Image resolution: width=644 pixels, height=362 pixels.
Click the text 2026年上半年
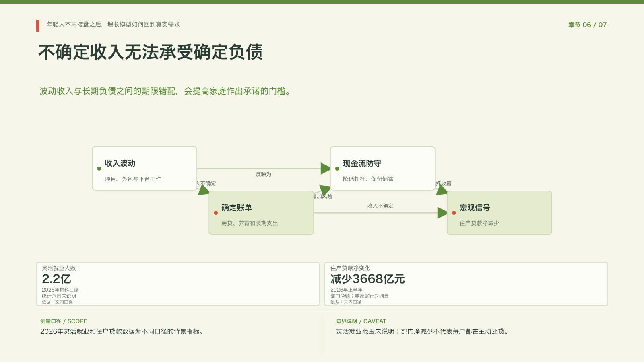(347, 290)
